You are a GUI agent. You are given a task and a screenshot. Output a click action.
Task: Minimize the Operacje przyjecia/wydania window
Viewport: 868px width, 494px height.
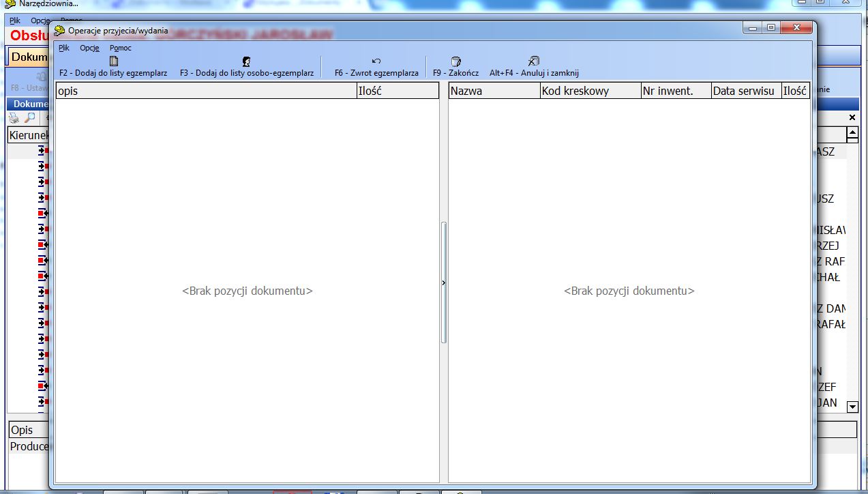[x=753, y=28]
